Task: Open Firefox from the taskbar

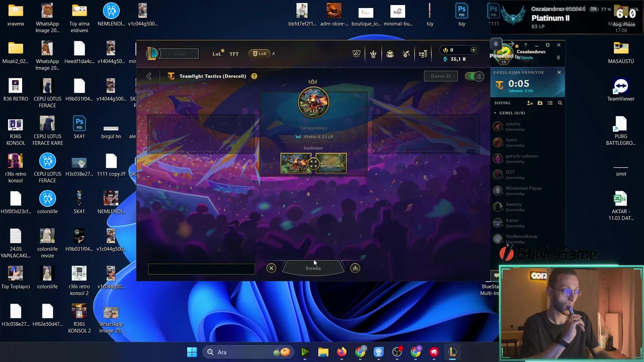Action: [342, 352]
